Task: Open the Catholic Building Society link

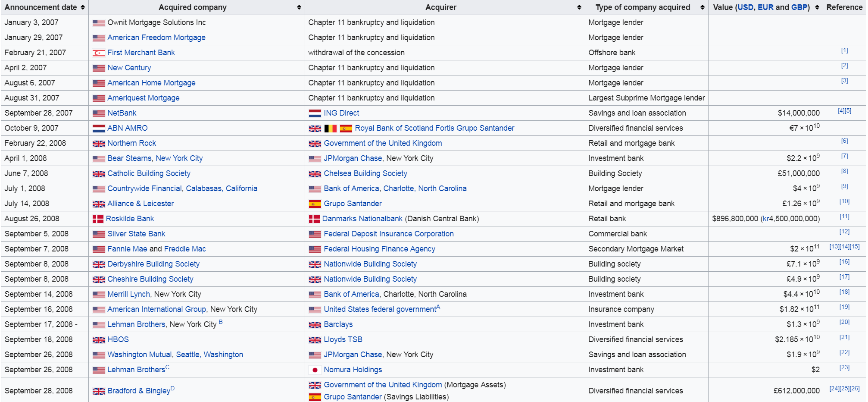Action: pos(149,173)
